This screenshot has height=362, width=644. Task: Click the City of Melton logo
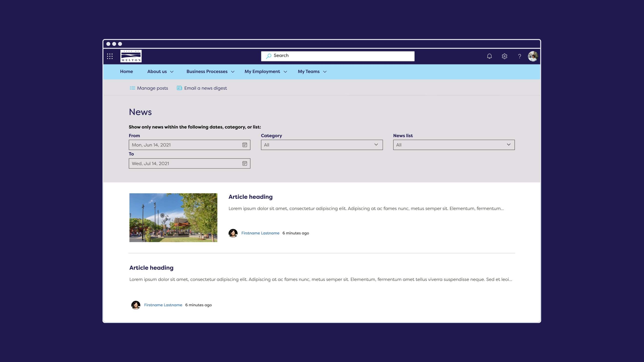click(x=131, y=56)
